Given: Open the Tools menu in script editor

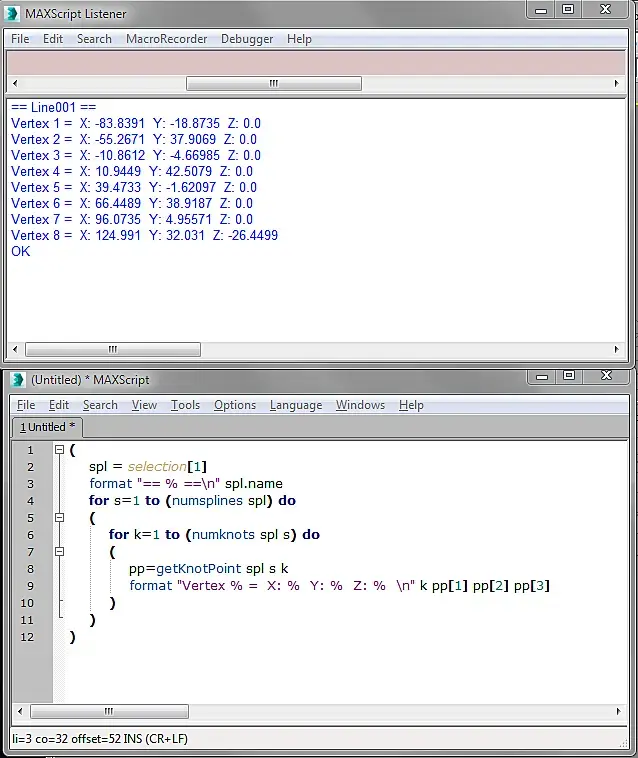Looking at the screenshot, I should pos(185,405).
